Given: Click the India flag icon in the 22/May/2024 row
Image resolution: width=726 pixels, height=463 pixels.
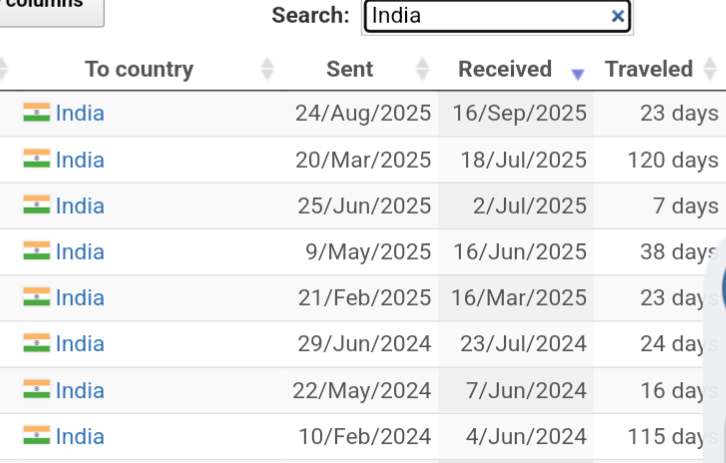Looking at the screenshot, I should pyautogui.click(x=37, y=389).
